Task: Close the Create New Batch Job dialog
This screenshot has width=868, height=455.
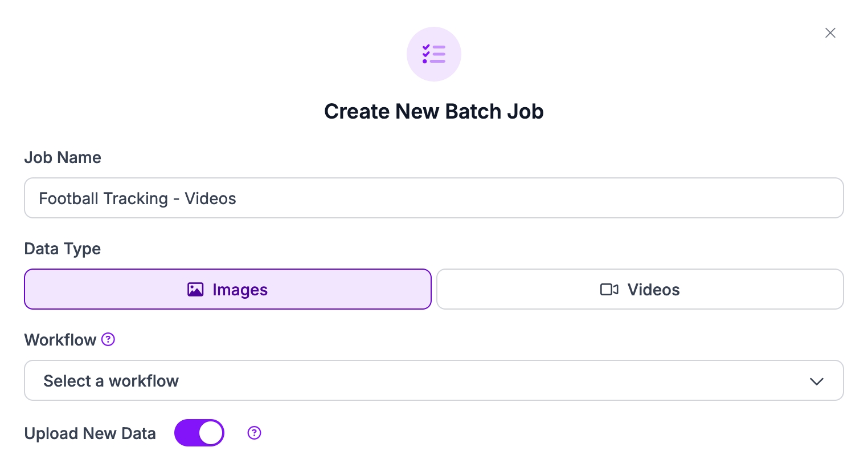Action: (x=830, y=33)
